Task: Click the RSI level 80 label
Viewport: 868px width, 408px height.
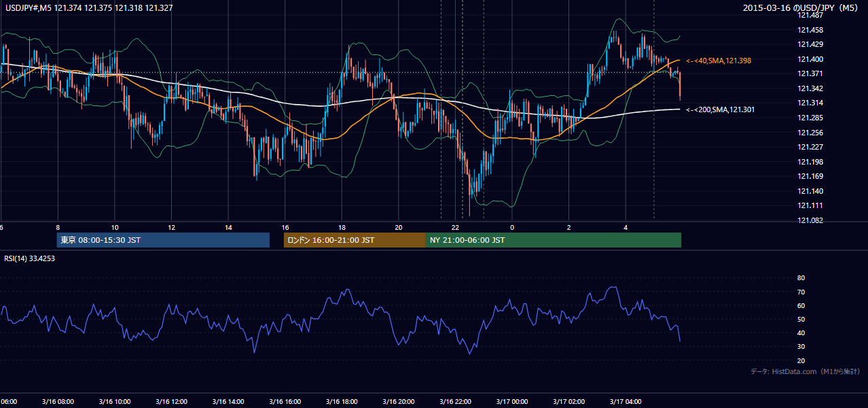Action: pyautogui.click(x=801, y=278)
